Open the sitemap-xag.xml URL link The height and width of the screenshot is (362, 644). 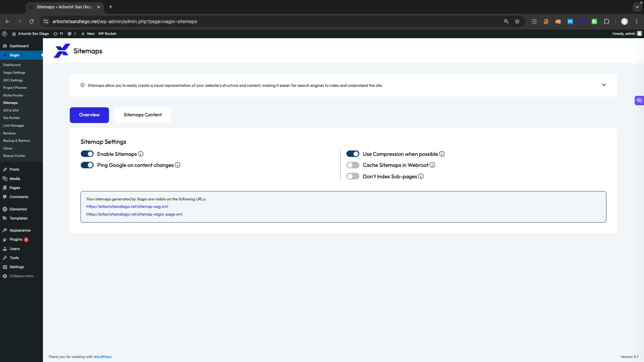[127, 207]
